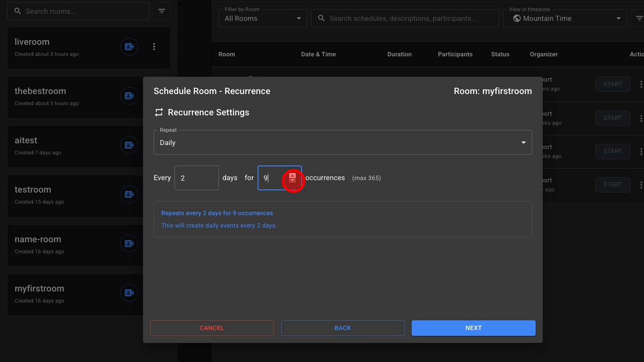Click video camera icon for name-room
Screen dimensions: 644x362
coord(129,244)
